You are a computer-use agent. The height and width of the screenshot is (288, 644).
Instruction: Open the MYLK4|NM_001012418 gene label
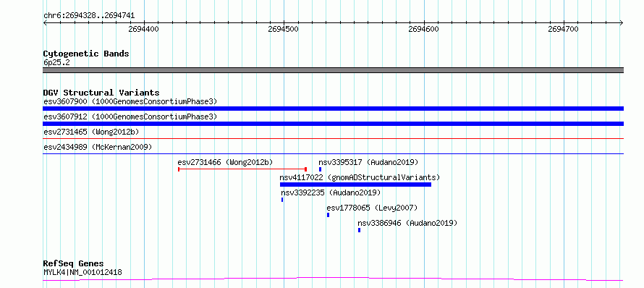coord(82,272)
